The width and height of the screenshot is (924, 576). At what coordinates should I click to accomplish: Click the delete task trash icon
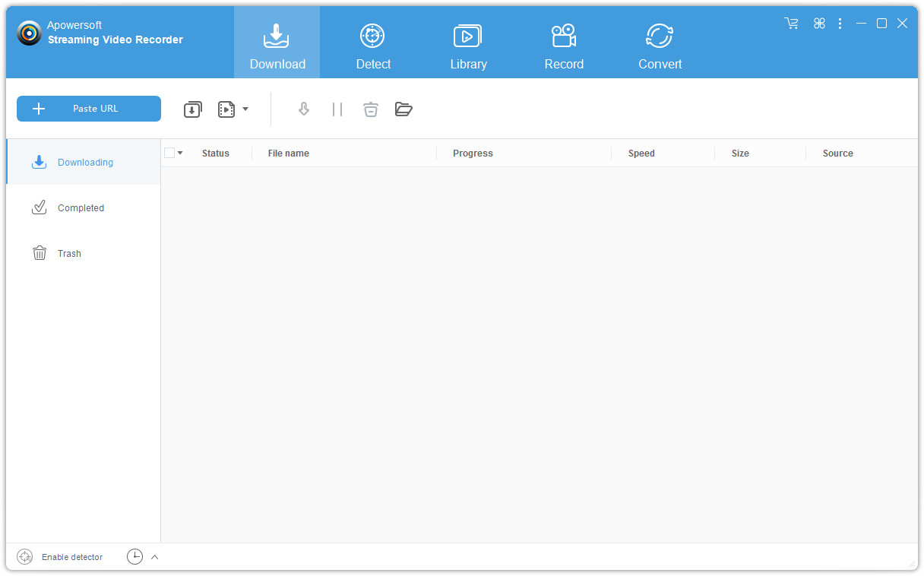[x=370, y=109]
